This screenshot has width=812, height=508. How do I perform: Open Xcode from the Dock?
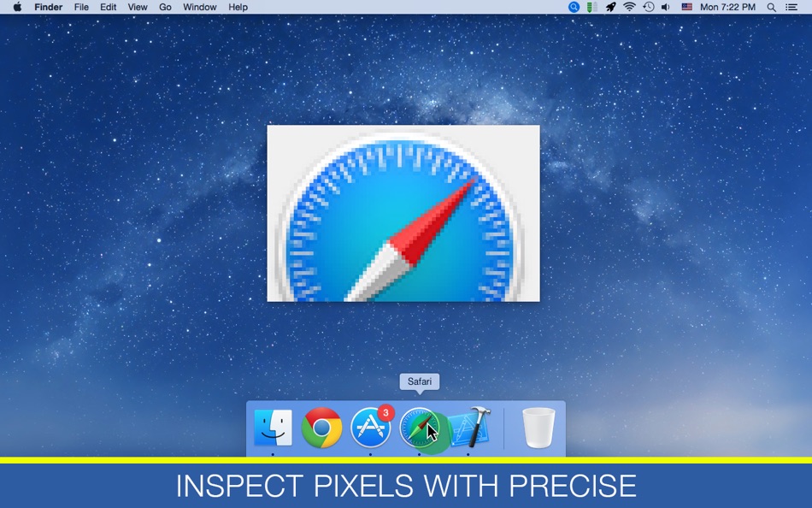[x=468, y=428]
